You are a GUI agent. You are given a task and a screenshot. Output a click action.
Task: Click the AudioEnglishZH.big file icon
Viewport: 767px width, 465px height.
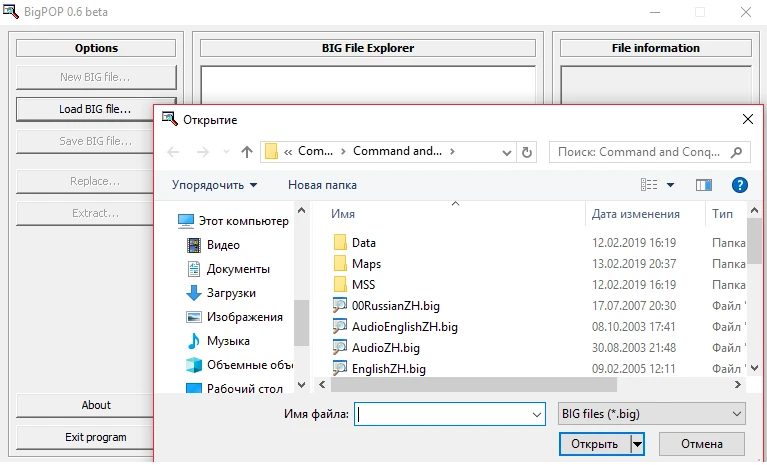click(x=339, y=327)
